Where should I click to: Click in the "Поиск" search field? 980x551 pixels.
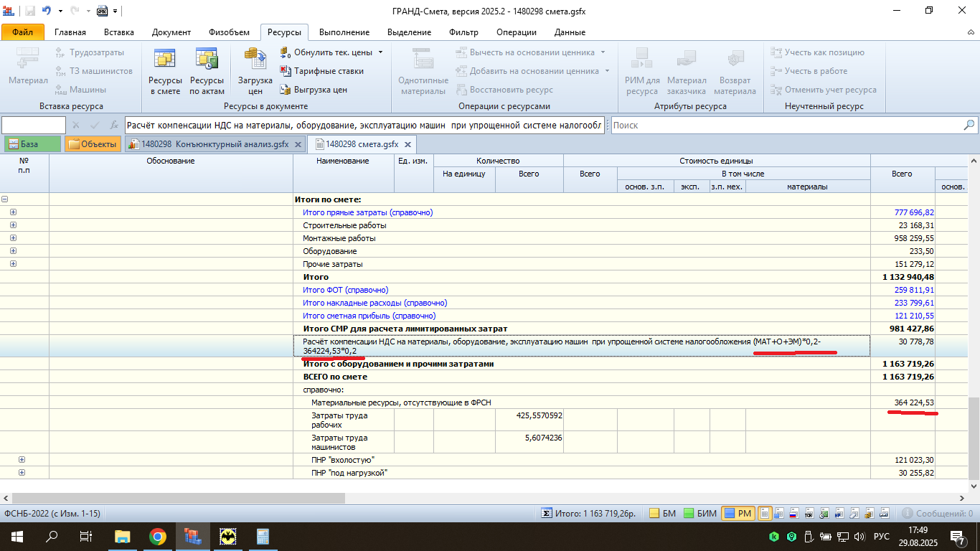[x=786, y=126]
